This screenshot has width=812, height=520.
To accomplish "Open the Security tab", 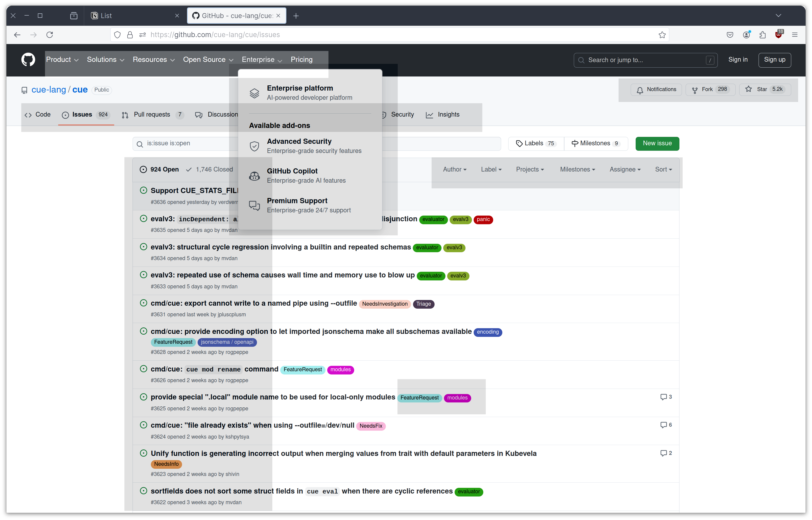I will [x=398, y=115].
